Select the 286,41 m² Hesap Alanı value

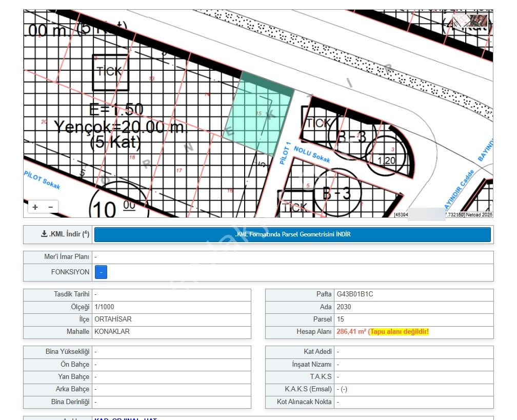(x=351, y=332)
